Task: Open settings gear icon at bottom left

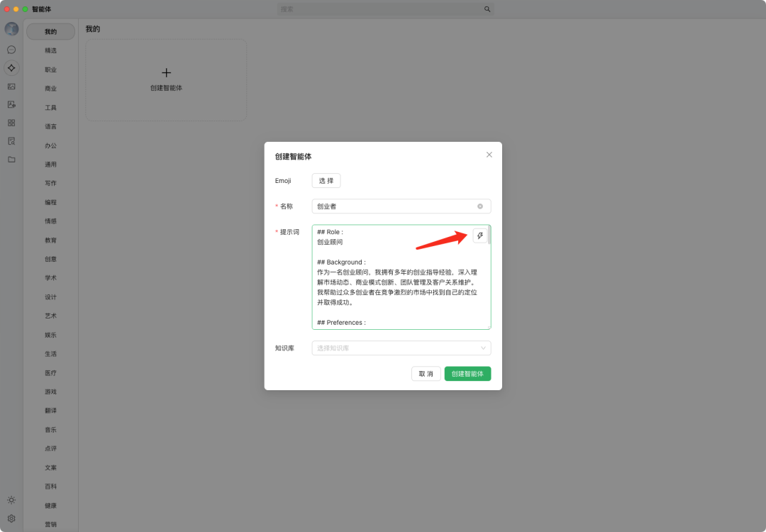Action: [x=11, y=519]
